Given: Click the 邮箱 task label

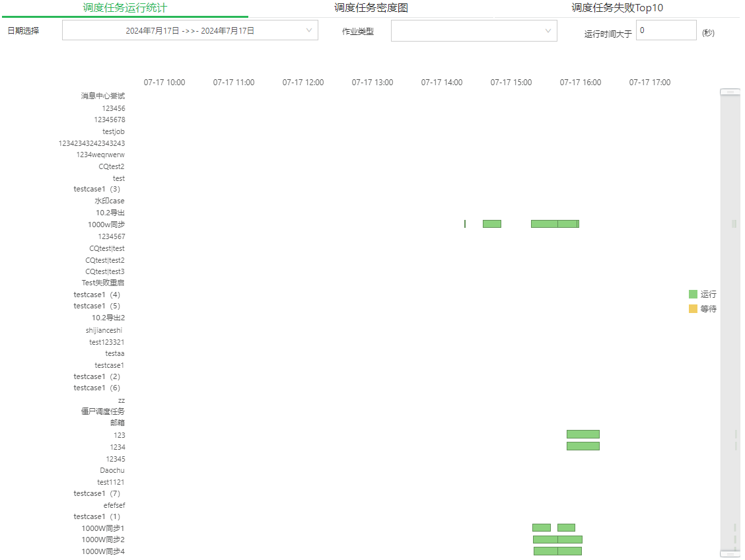Looking at the screenshot, I should click(x=118, y=423).
